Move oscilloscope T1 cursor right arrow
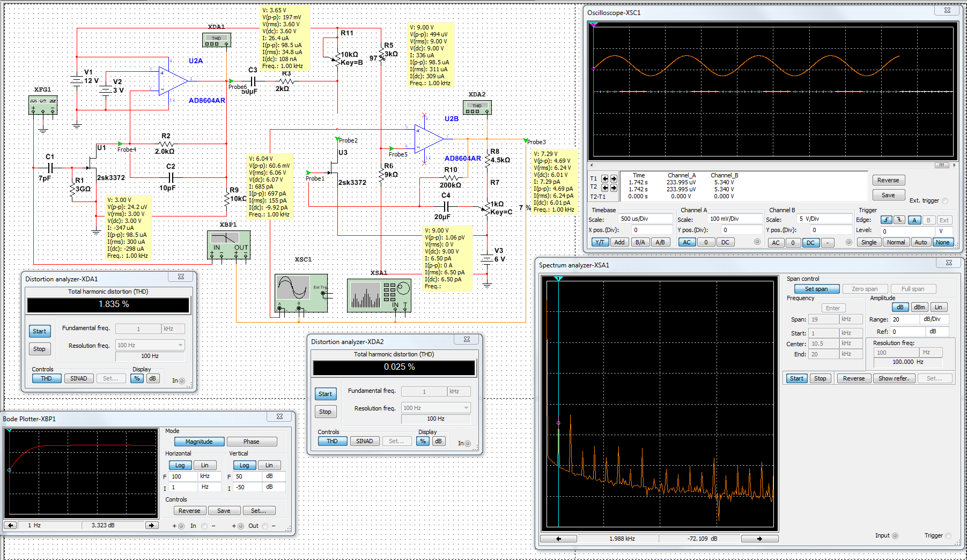The image size is (967, 560). click(x=614, y=178)
